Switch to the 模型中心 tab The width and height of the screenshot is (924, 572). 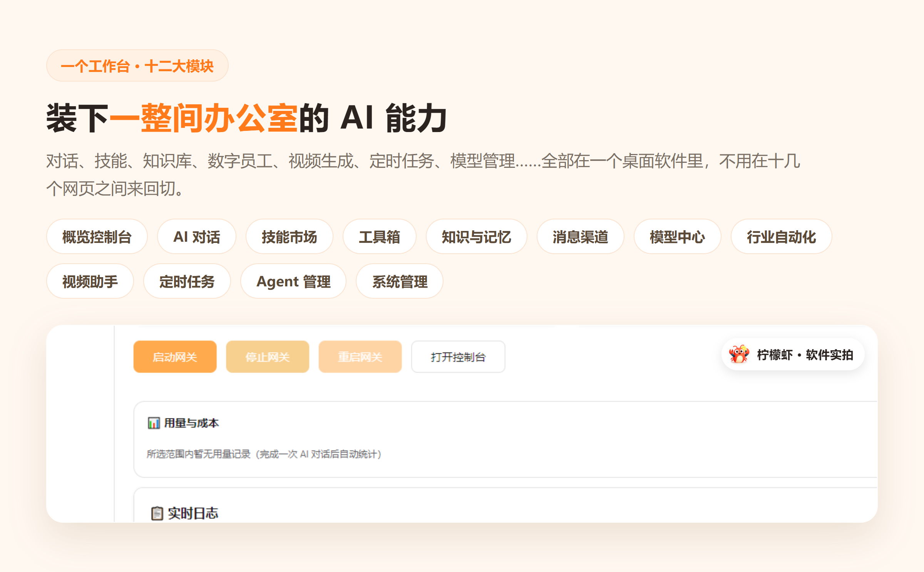677,237
